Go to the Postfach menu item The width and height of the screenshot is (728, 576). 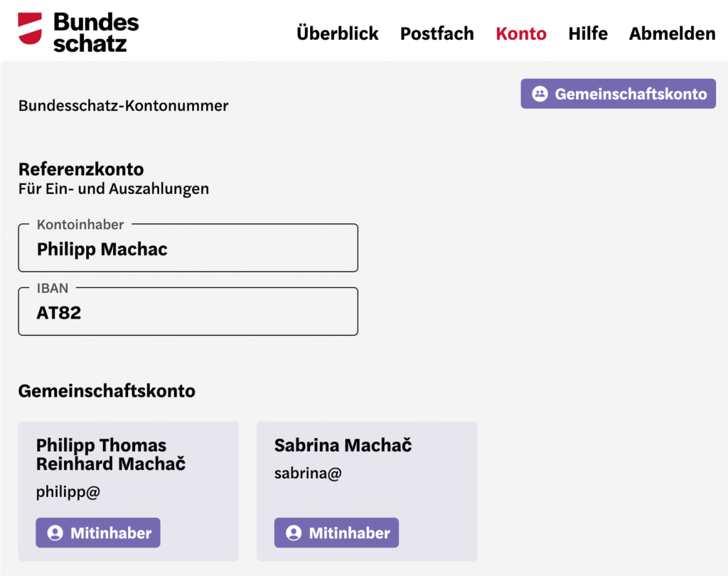tap(437, 33)
